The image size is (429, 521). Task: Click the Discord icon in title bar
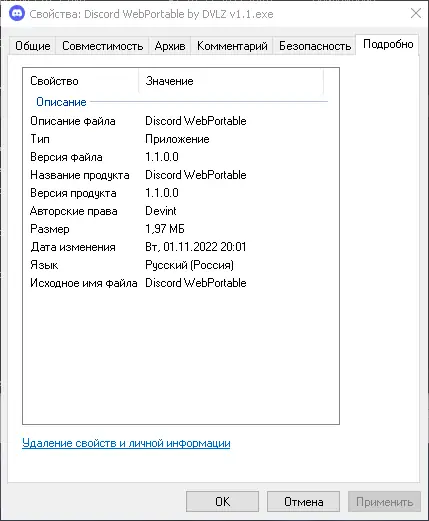point(17,14)
